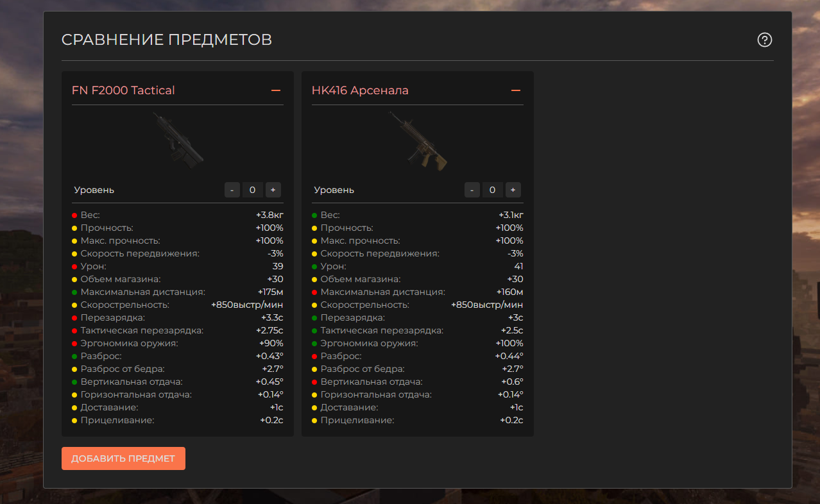Click FN F2000 ergonomics value +90%
820x504 pixels.
tap(271, 343)
